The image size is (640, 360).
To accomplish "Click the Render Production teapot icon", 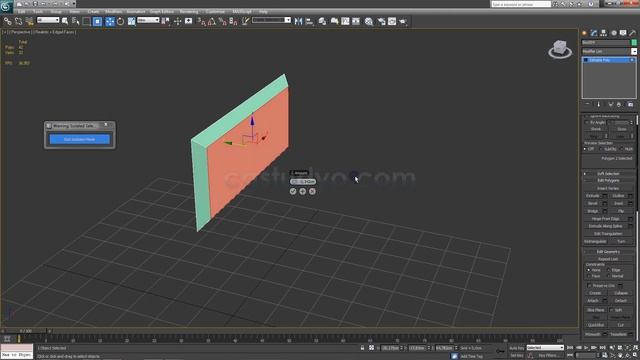I will pyautogui.click(x=403, y=21).
